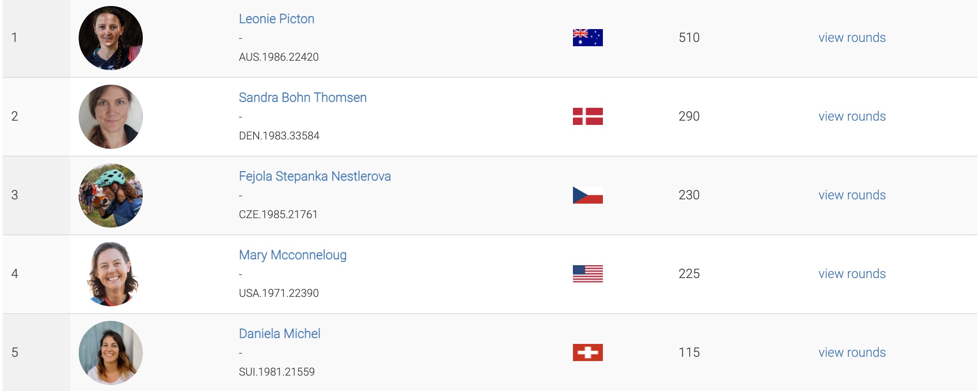Screen dimensions: 980x391
Task: View rounds for the Czech rider
Action: [x=852, y=195]
